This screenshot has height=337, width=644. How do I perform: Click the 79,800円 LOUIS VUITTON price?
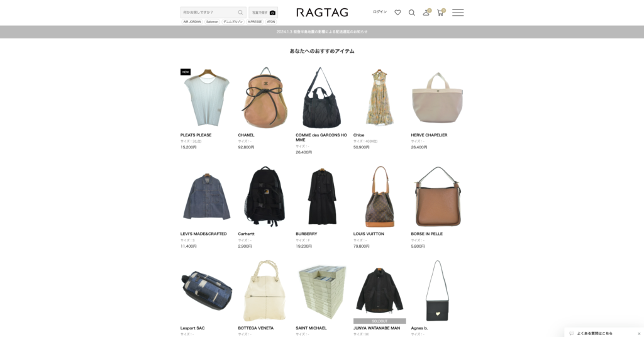361,246
